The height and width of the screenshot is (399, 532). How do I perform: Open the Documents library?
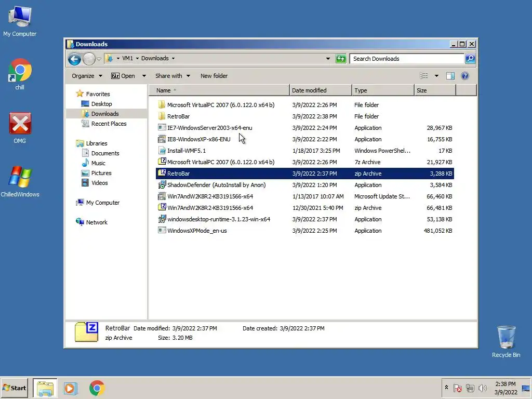coord(105,153)
